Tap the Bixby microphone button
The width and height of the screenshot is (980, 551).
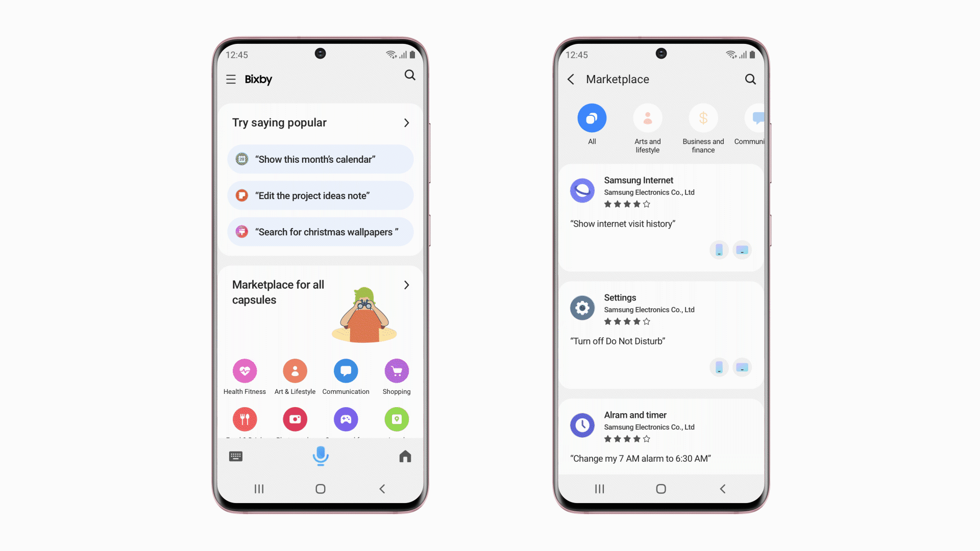pos(321,456)
